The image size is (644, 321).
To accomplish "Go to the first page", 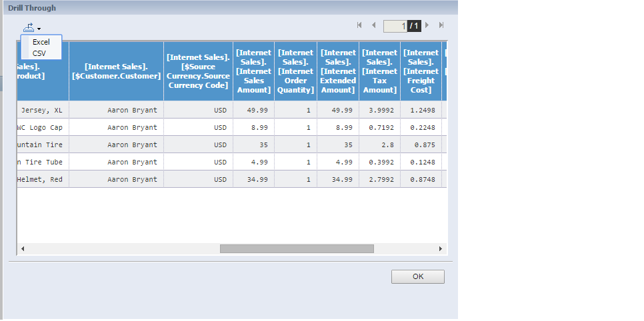I will [359, 25].
